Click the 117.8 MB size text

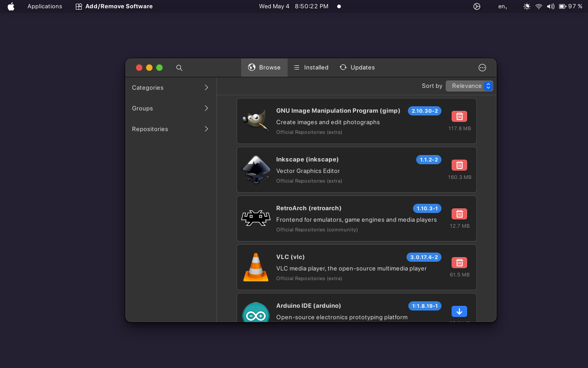point(459,129)
